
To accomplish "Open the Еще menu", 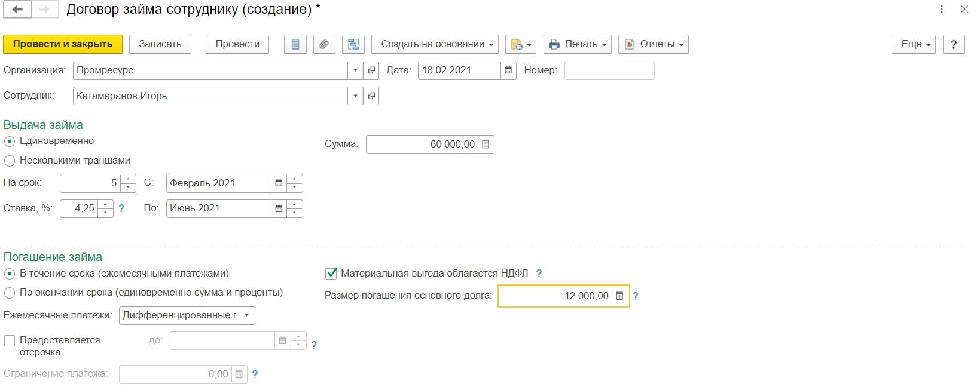I will [x=913, y=44].
